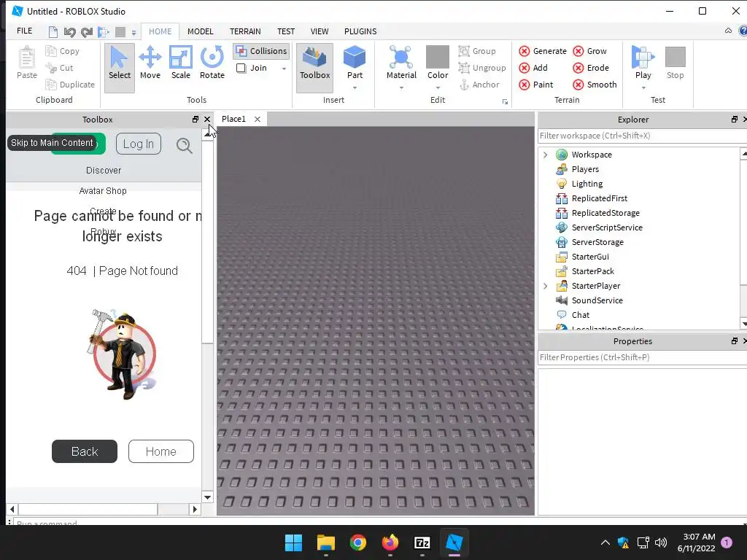The image size is (747, 560).
Task: Open the Color dropdown arrow
Action: [x=438, y=87]
